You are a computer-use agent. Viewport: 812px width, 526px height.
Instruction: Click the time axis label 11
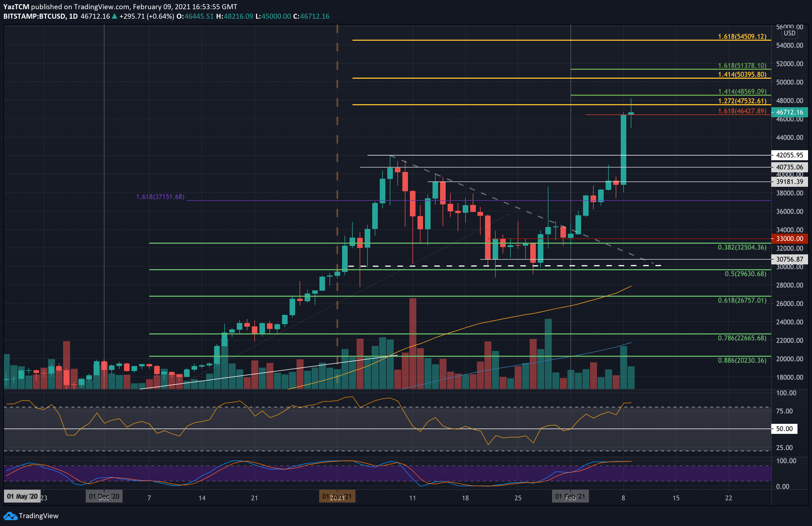[x=412, y=498]
